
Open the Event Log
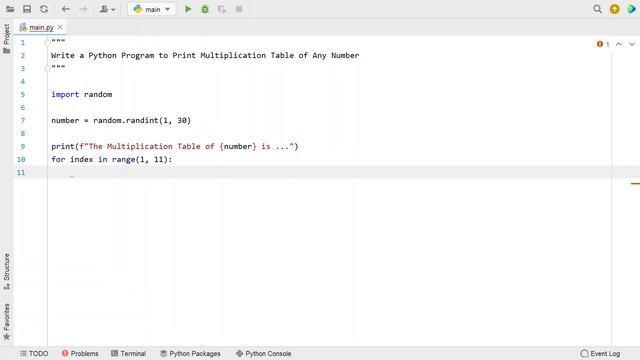click(x=600, y=353)
